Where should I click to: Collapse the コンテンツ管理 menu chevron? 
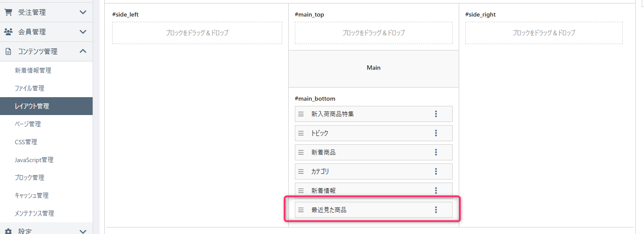83,51
